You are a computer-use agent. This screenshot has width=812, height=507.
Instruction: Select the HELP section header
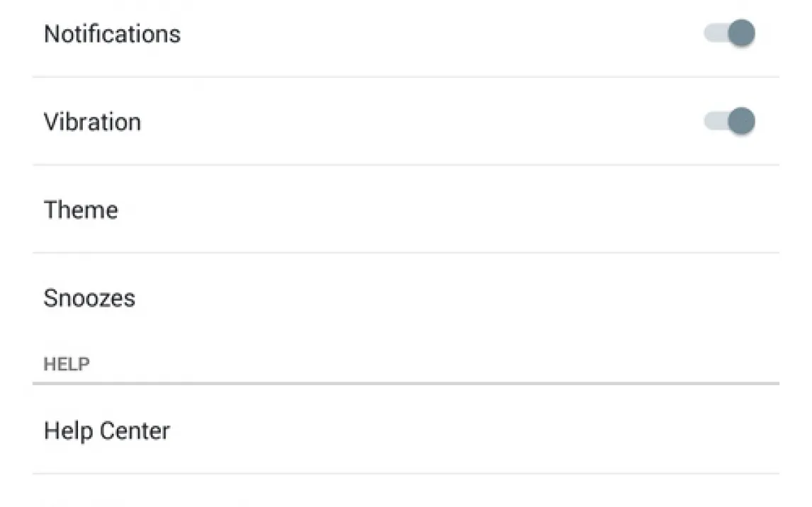click(67, 364)
